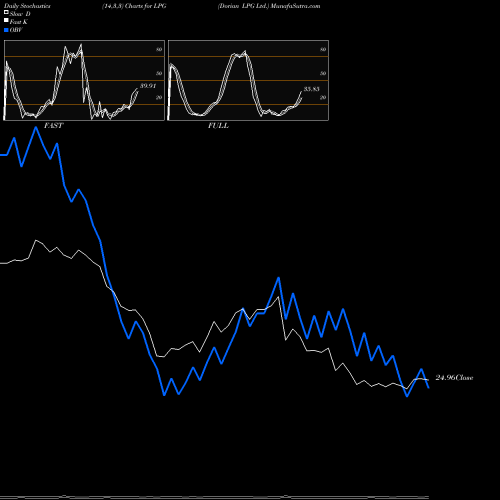Click the 'Slow D' legend text
Image resolution: width=500 pixels, height=500 pixels.
point(20,14)
